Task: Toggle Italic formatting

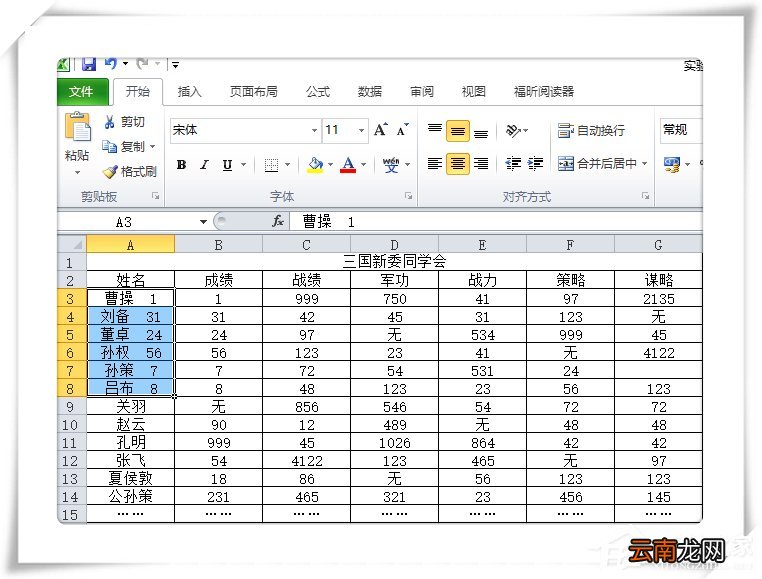Action: 205,165
